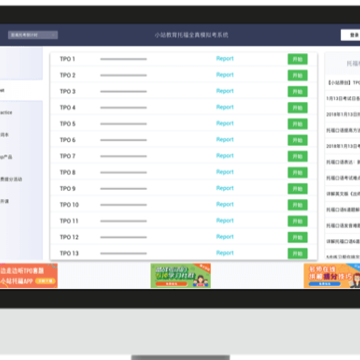360x360 pixels.
Task: View the Report for TPO 12
Action: click(225, 237)
